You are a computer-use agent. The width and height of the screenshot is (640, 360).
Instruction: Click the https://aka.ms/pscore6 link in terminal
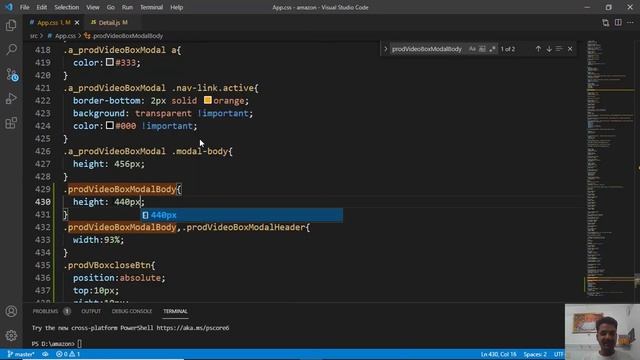(193, 328)
